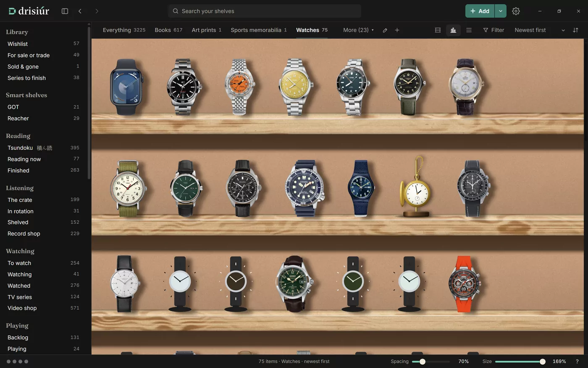Select the shelf display view icon

tap(453, 30)
